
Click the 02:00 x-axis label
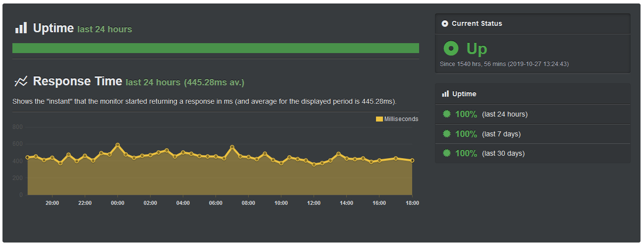[150, 203]
